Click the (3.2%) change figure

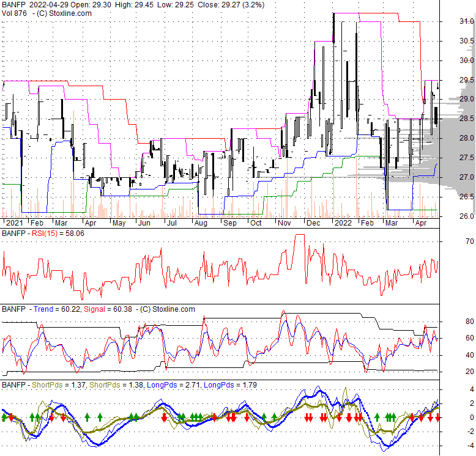click(x=252, y=5)
